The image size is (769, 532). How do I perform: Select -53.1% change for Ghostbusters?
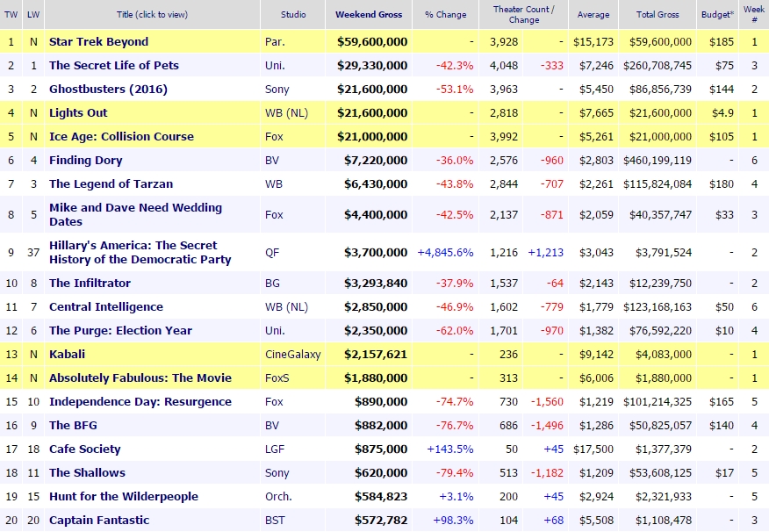[x=455, y=90]
